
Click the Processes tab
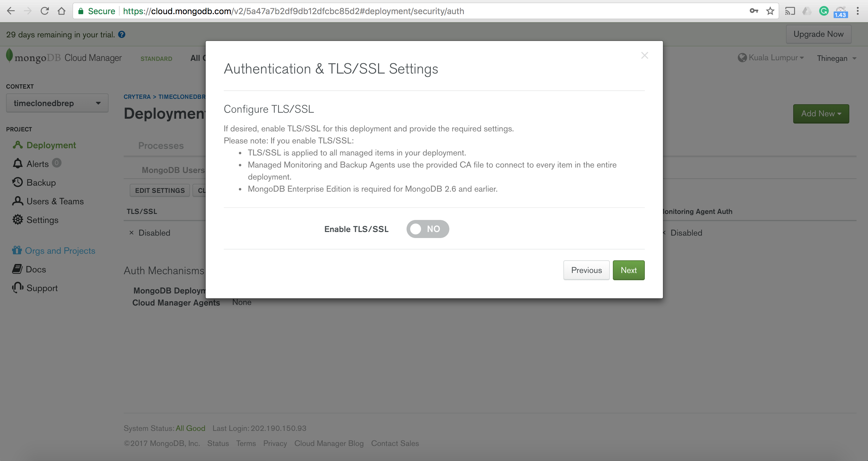[x=161, y=145]
